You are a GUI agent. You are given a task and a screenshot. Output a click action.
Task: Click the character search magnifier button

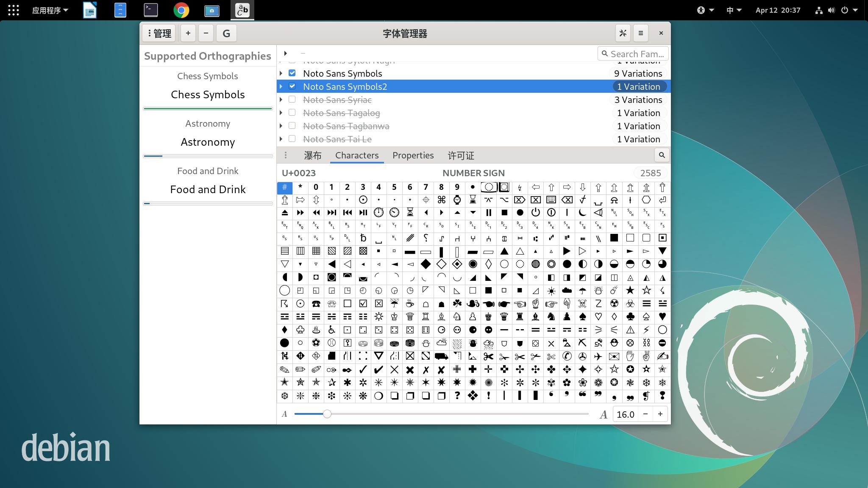click(662, 155)
